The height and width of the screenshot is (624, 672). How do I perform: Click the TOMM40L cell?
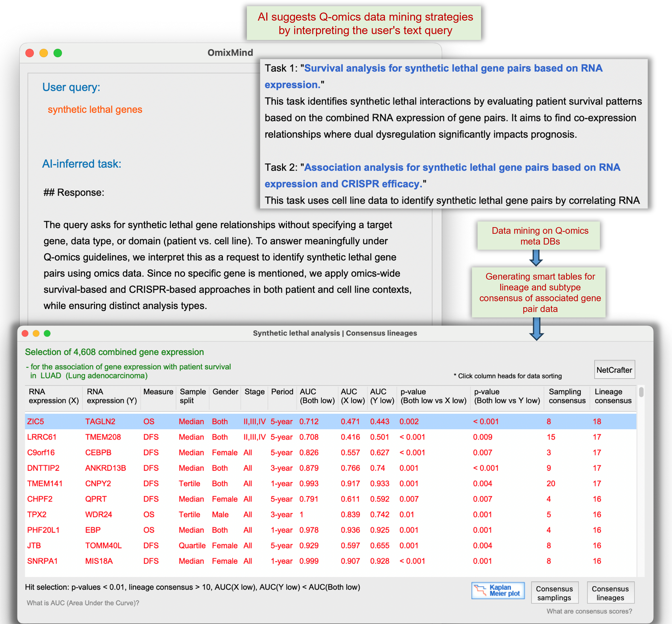pyautogui.click(x=104, y=546)
